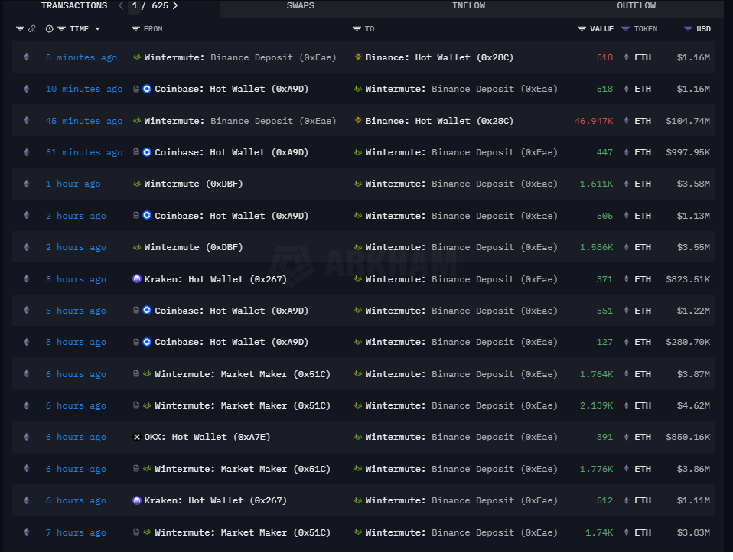This screenshot has width=733, height=560.
Task: Go to previous page arrow
Action: [121, 5]
